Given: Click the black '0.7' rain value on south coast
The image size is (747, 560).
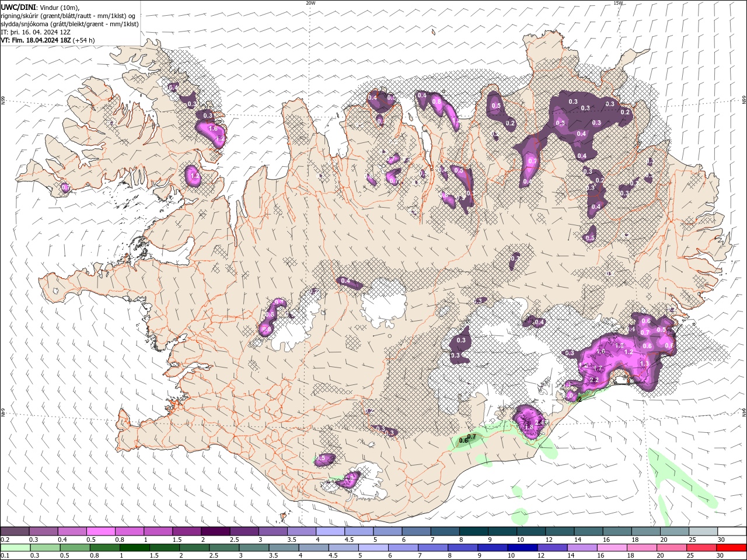Looking at the screenshot, I should click(472, 436).
